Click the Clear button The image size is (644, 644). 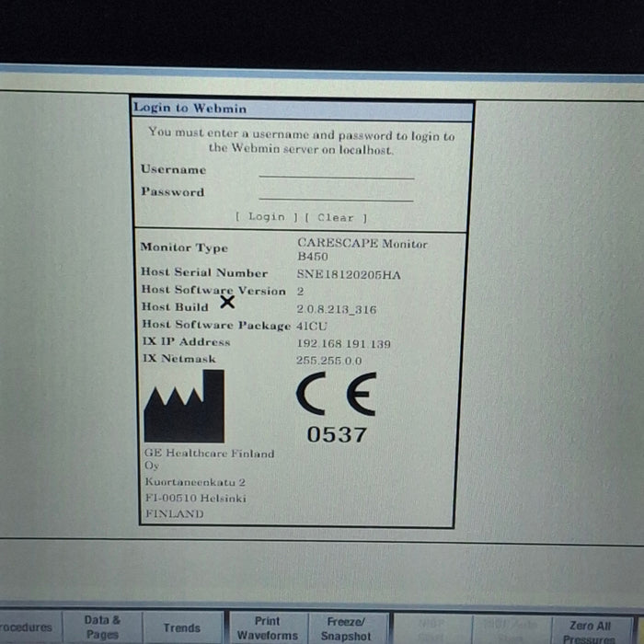336,218
